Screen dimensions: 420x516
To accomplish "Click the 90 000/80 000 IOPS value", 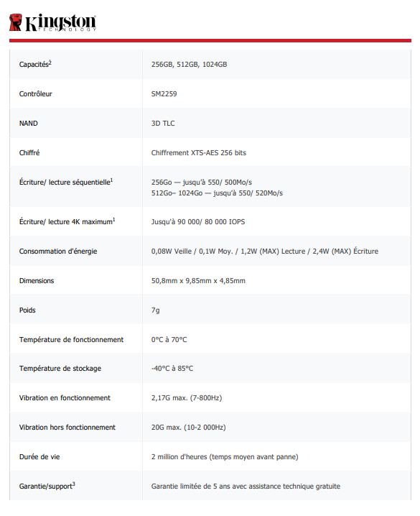I will [198, 222].
